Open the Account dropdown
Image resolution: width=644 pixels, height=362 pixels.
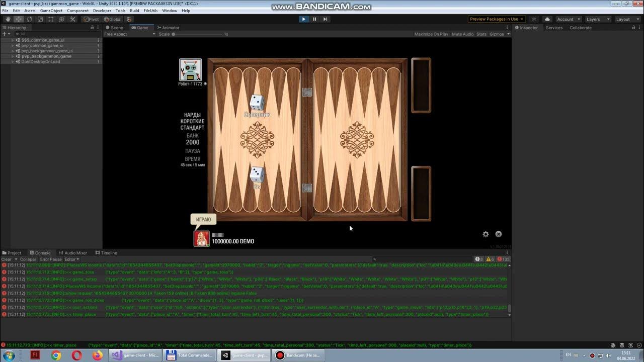[568, 19]
